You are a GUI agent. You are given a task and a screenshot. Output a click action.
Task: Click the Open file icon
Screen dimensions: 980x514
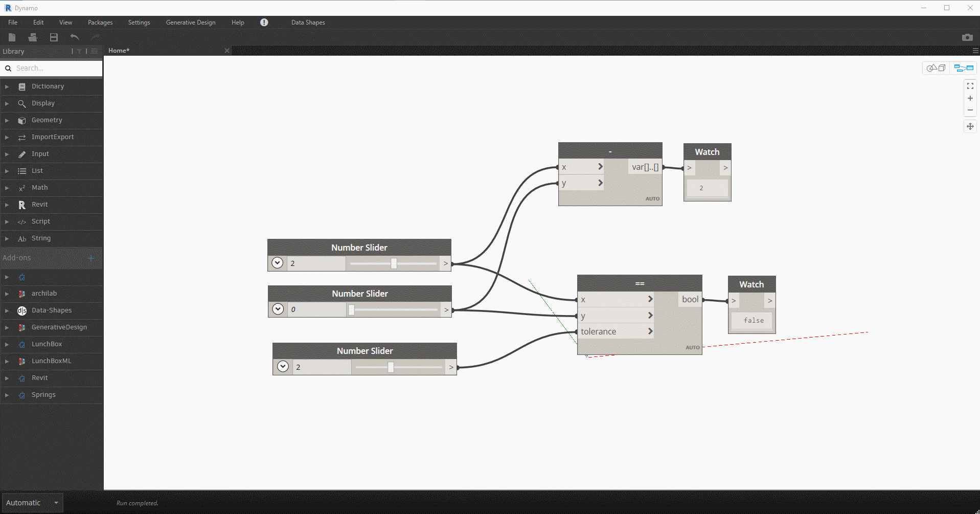tap(33, 37)
